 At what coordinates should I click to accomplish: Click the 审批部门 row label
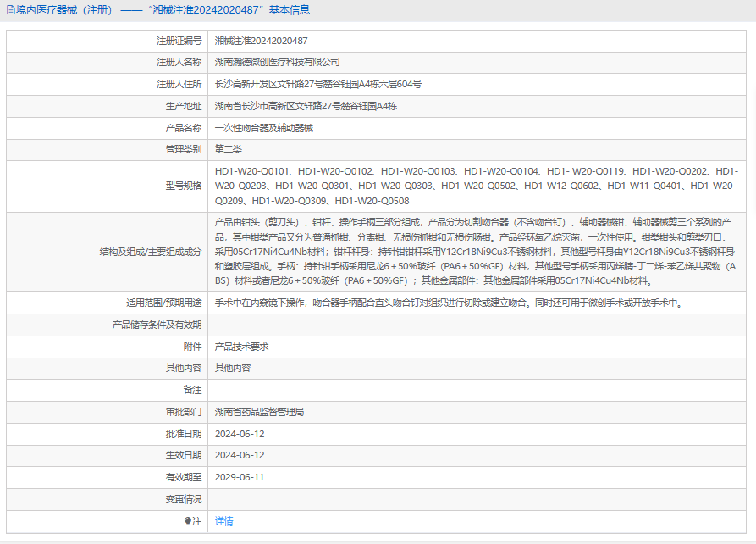pos(184,412)
